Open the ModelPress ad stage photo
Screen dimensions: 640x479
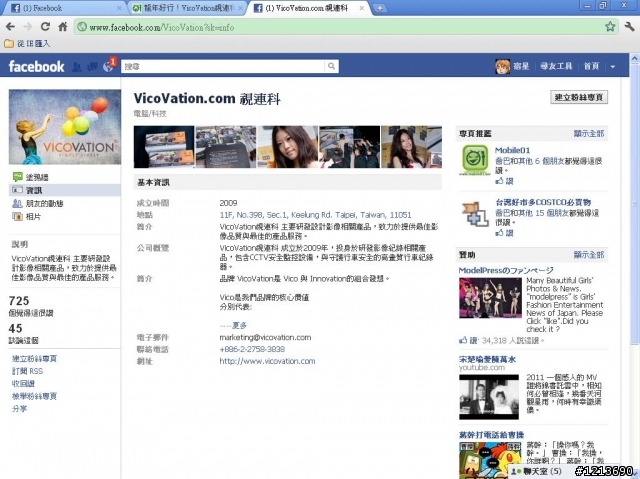point(490,298)
